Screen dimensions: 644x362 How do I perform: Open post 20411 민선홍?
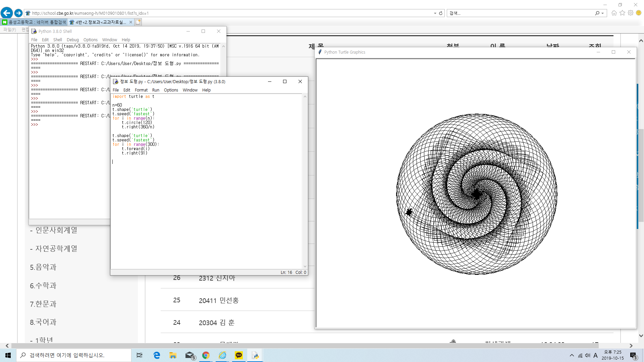219,300
